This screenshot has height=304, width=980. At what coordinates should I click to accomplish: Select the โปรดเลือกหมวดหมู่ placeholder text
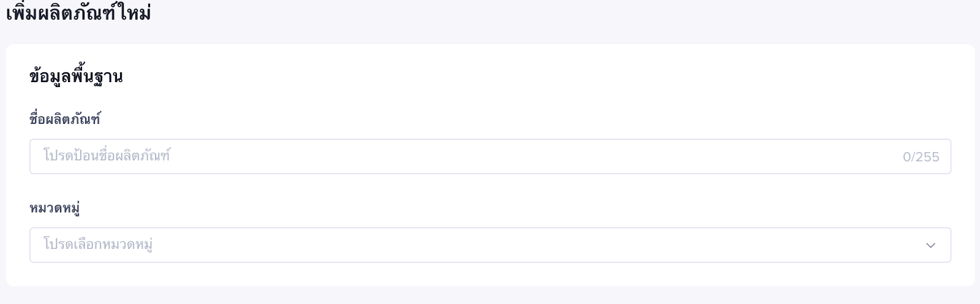[98, 245]
